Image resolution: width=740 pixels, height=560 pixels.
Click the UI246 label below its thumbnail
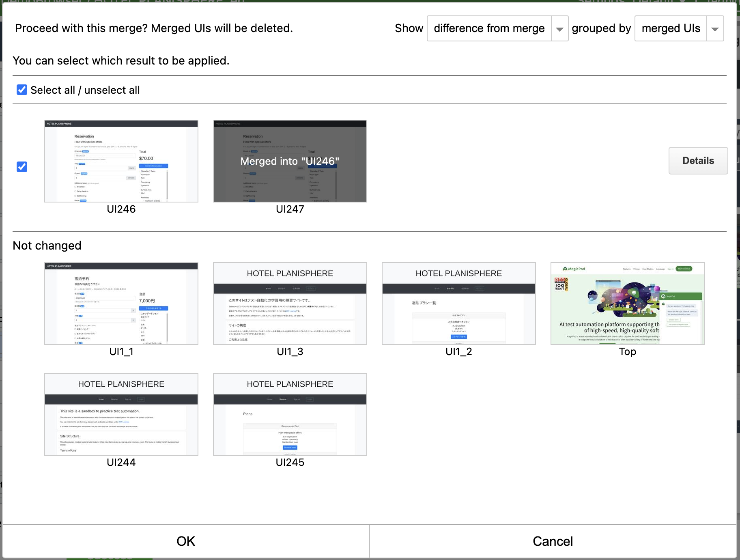[x=121, y=209]
